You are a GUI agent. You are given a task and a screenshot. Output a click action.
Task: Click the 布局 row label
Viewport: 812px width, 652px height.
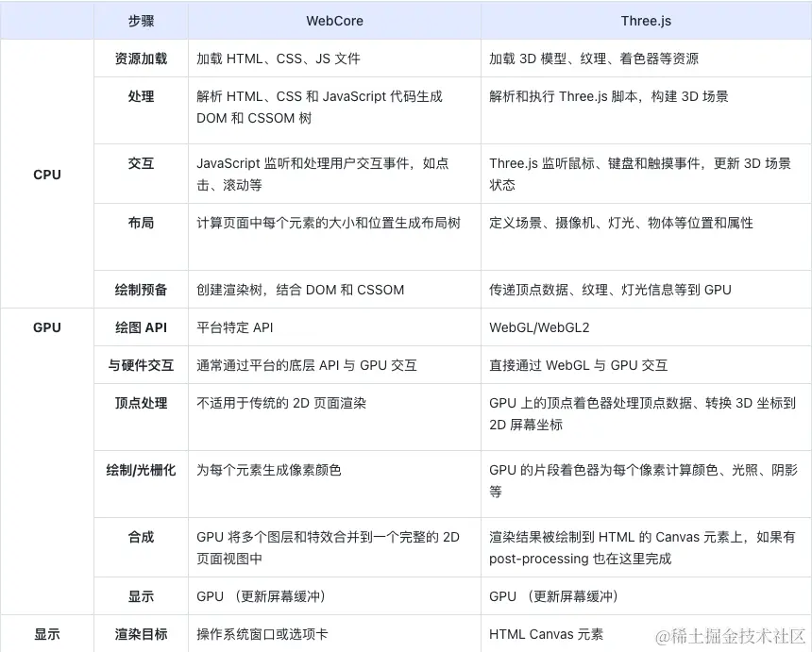140,224
